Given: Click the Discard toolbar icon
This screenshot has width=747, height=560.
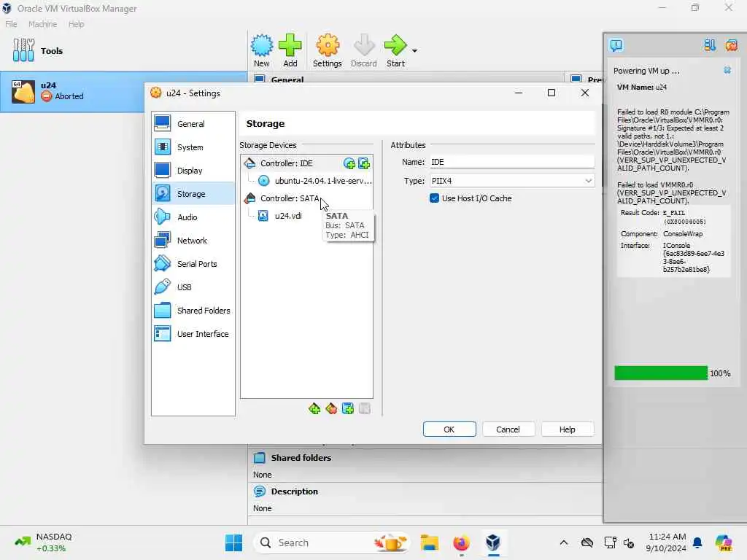Looking at the screenshot, I should [363, 50].
